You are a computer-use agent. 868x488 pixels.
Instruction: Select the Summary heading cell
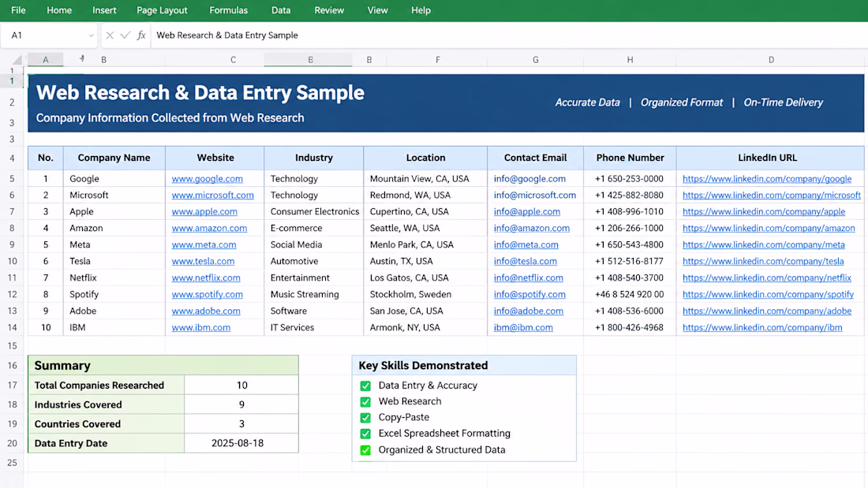163,366
